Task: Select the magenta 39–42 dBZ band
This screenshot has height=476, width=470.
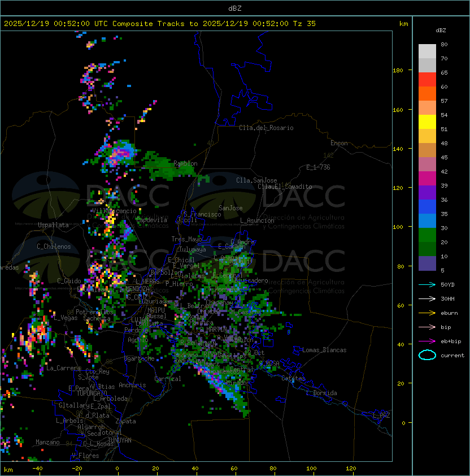Action: pyautogui.click(x=427, y=179)
